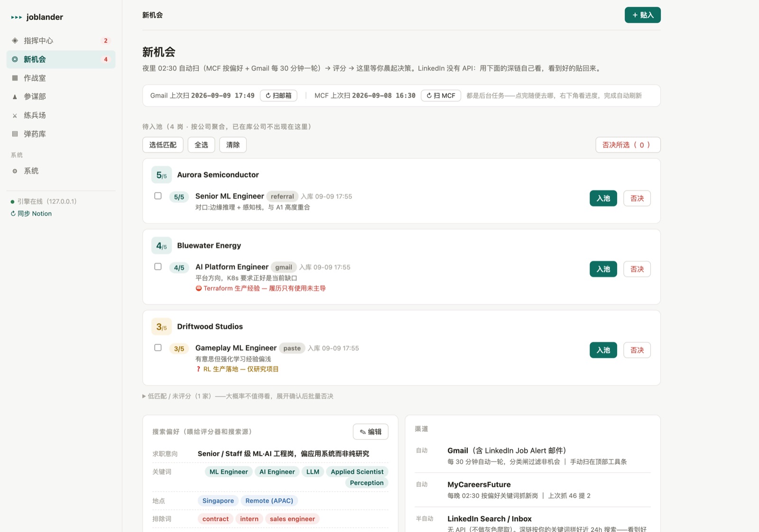Click 入池 for Aurora Semiconductor job
Screen dimensions: 759x532
603,198
